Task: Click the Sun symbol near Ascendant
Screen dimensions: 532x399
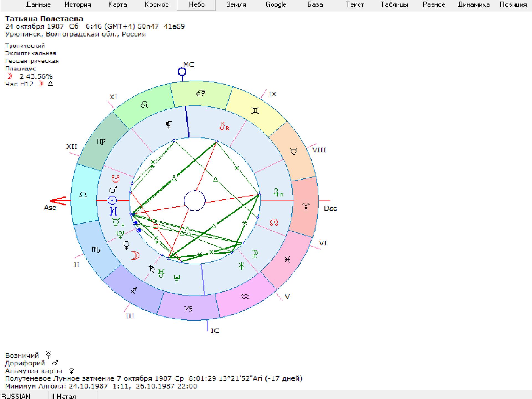Action: pos(112,200)
